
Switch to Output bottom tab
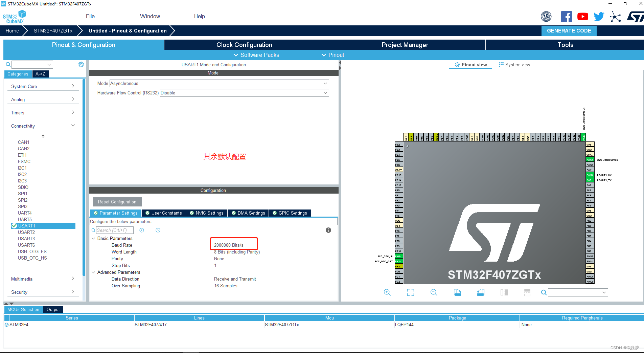[53, 309]
